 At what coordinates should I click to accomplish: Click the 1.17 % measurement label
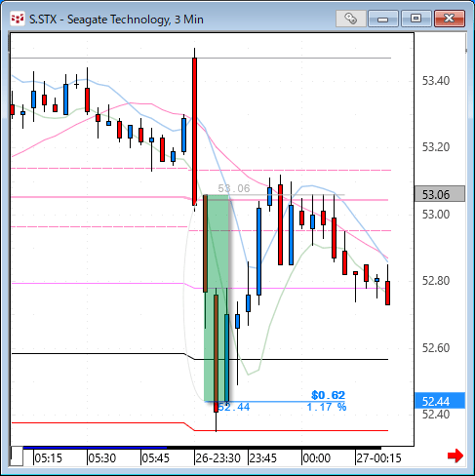[327, 407]
